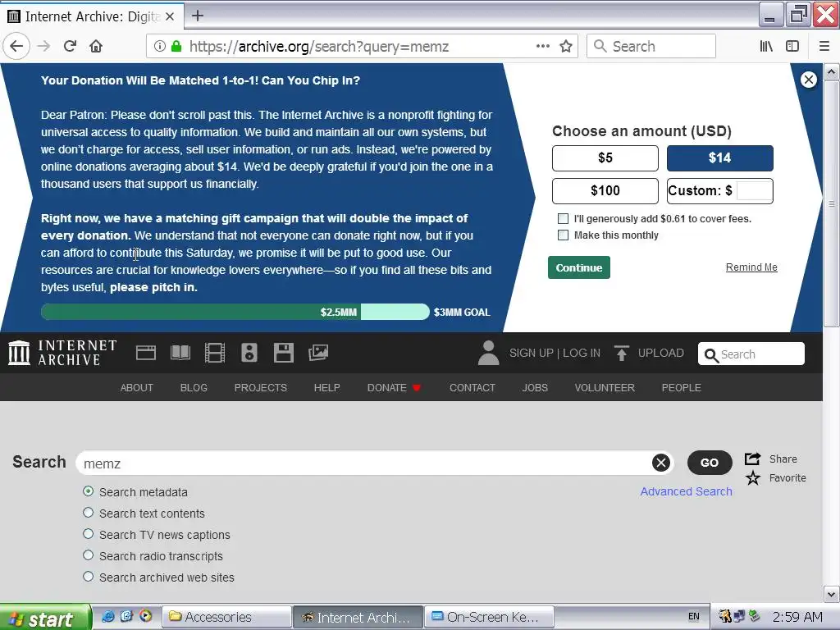Click the upload arrow icon

[x=622, y=353]
